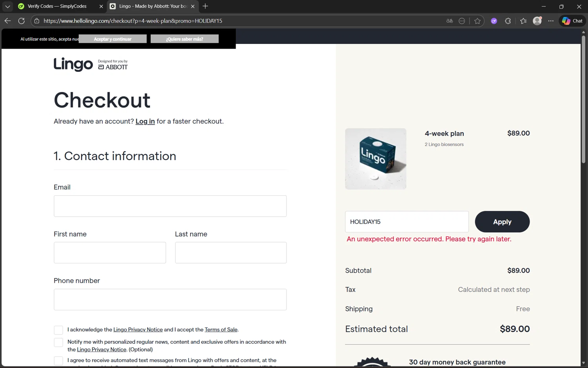Switch to Verify Codes — SimplyCodes tab
The width and height of the screenshot is (588, 368).
tap(57, 6)
